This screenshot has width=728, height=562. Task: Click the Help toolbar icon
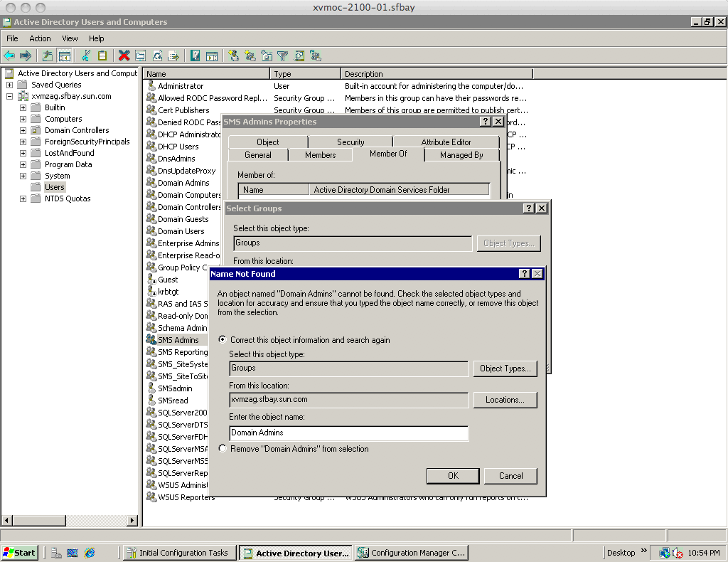195,56
